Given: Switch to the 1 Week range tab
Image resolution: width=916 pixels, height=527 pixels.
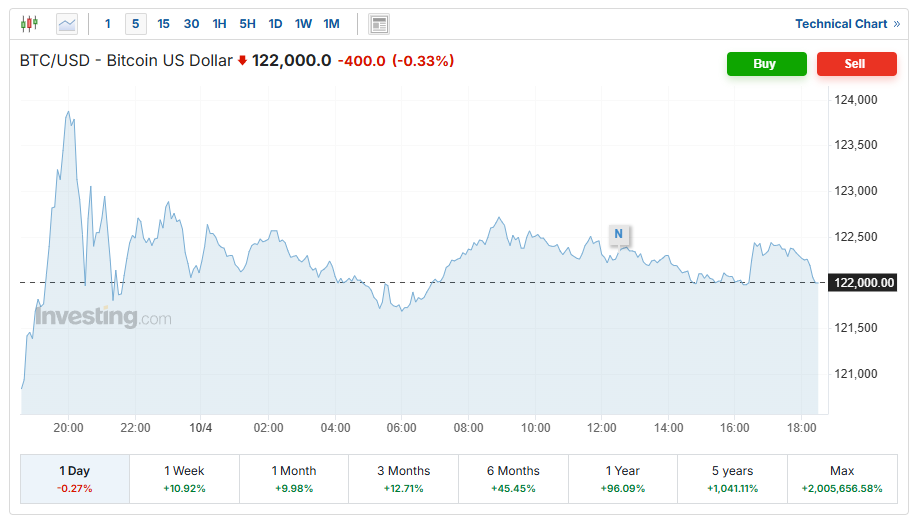Looking at the screenshot, I should click(184, 479).
